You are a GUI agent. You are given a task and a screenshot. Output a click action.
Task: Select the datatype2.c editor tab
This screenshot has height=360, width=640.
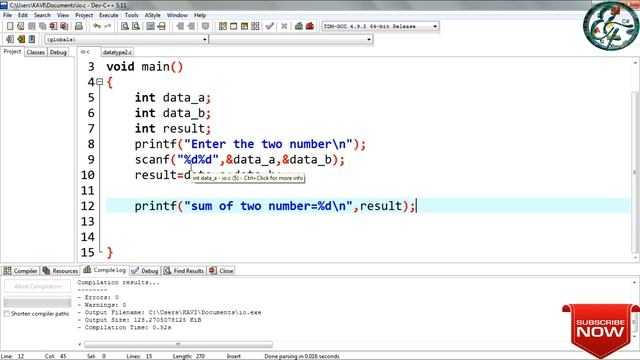point(117,52)
